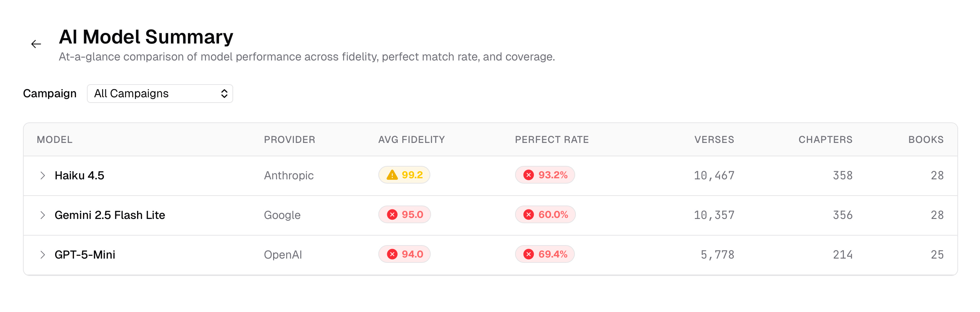Screen dimensions: 980x312
Task: Click the Provider column header
Action: pos(289,139)
